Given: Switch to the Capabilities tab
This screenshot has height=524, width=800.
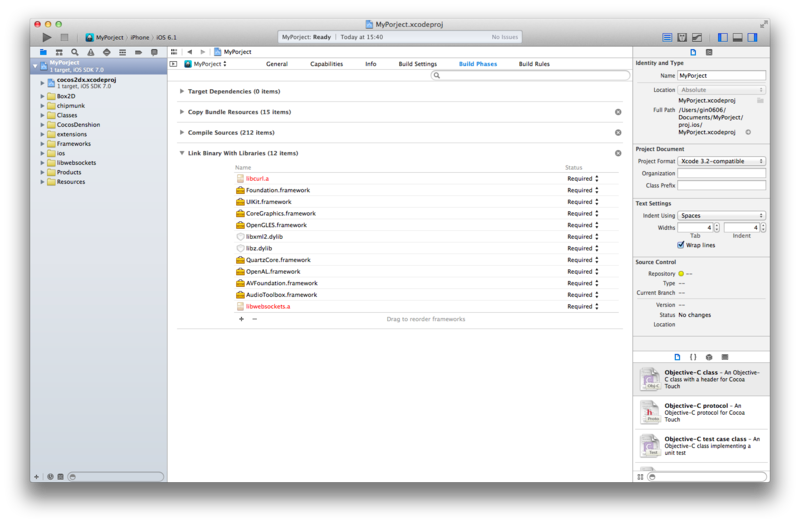Looking at the screenshot, I should click(x=327, y=64).
